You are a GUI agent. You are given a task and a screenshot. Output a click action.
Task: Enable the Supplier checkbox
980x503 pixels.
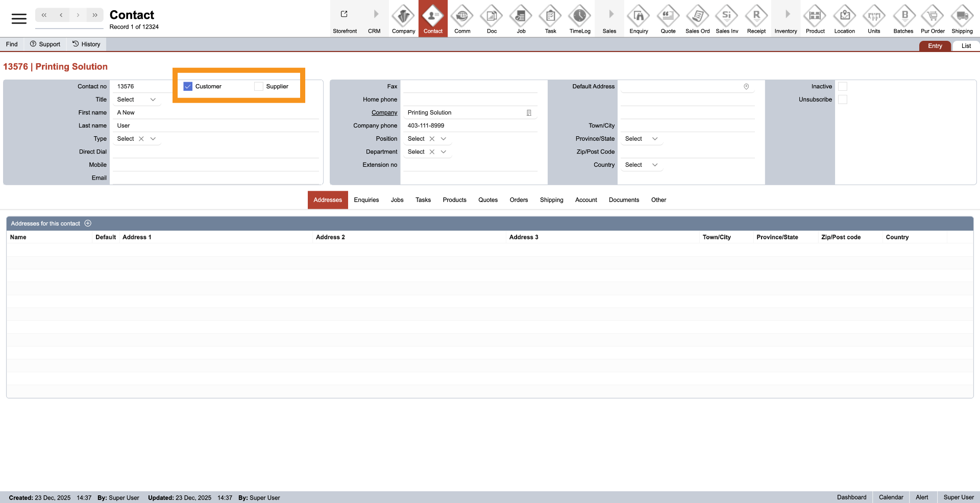(259, 87)
